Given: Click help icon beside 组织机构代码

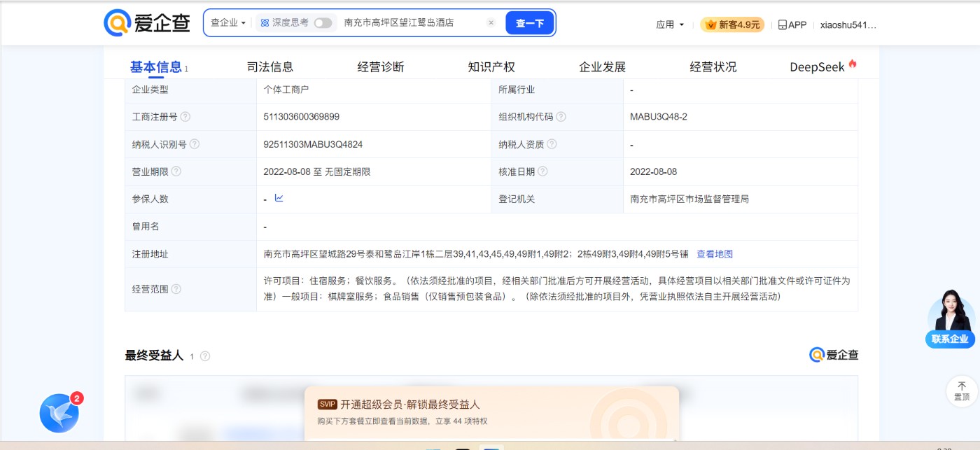Looking at the screenshot, I should pyautogui.click(x=561, y=117).
